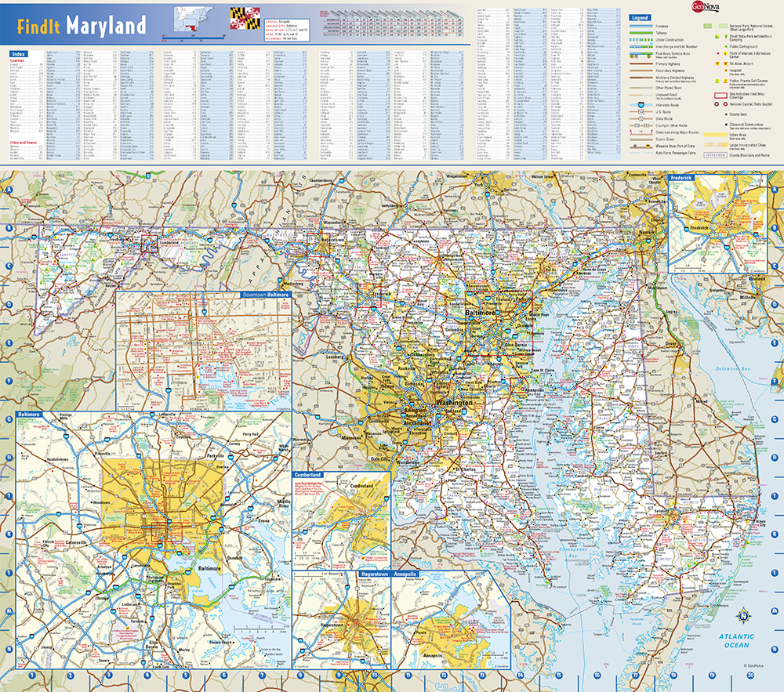Click the compass rose near Atlantic Ocean
The image size is (784, 692).
[x=743, y=615]
